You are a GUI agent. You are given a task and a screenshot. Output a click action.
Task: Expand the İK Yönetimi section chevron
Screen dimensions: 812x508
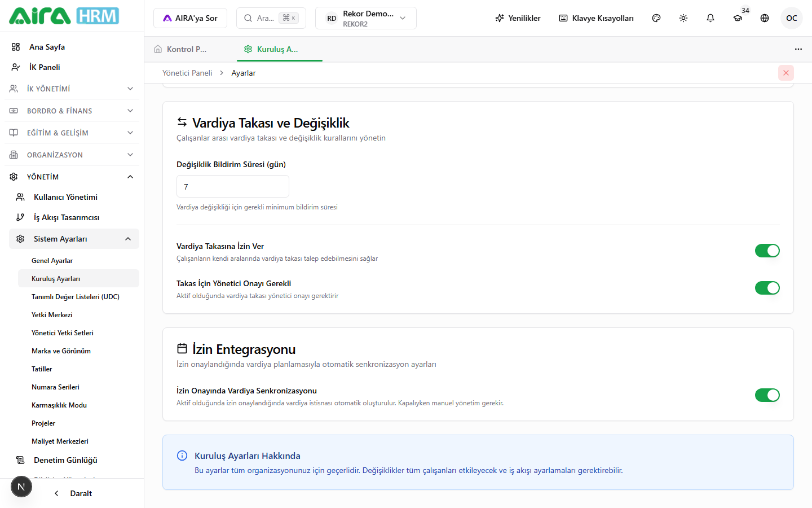click(x=130, y=89)
